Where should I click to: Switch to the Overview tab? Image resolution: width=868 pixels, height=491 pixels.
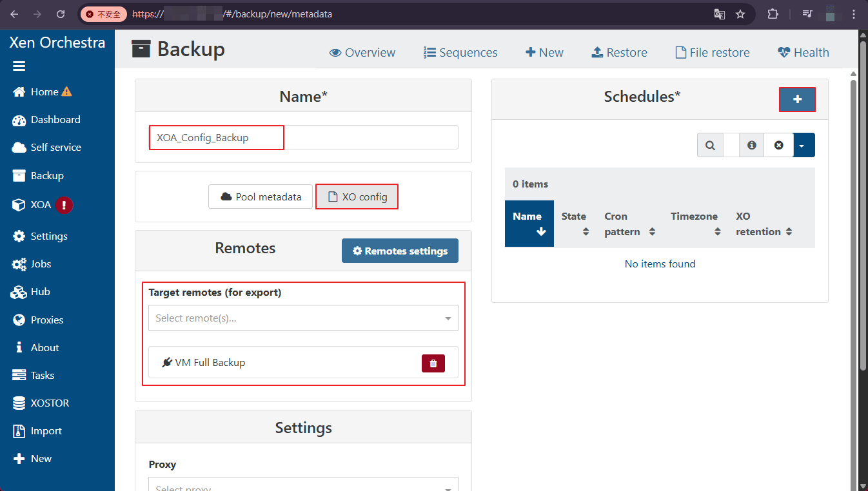362,52
